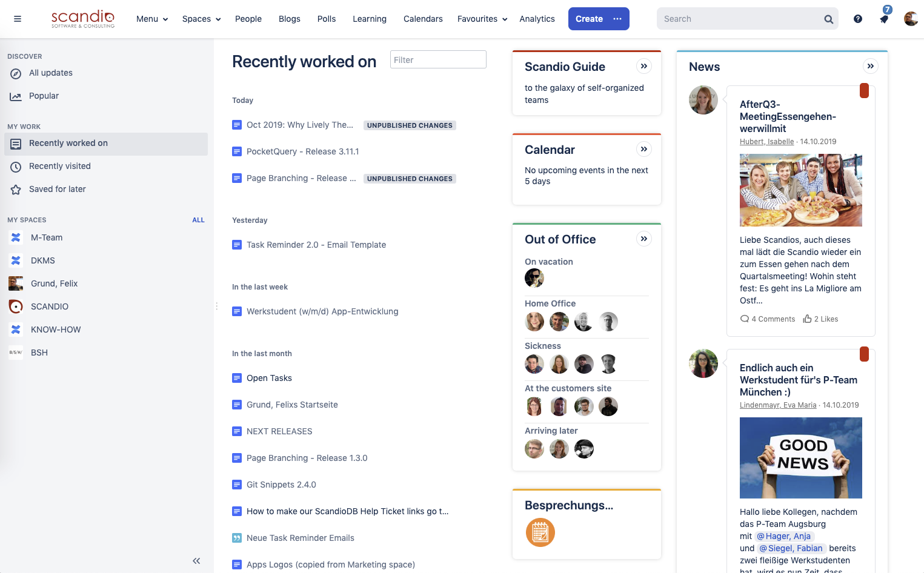Open the help question mark icon

click(858, 19)
